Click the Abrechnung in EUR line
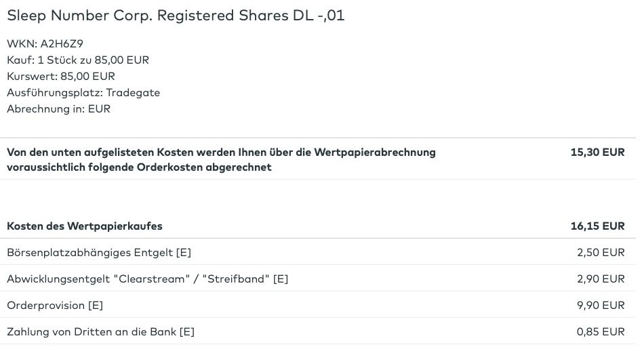The image size is (644, 351). (x=58, y=109)
